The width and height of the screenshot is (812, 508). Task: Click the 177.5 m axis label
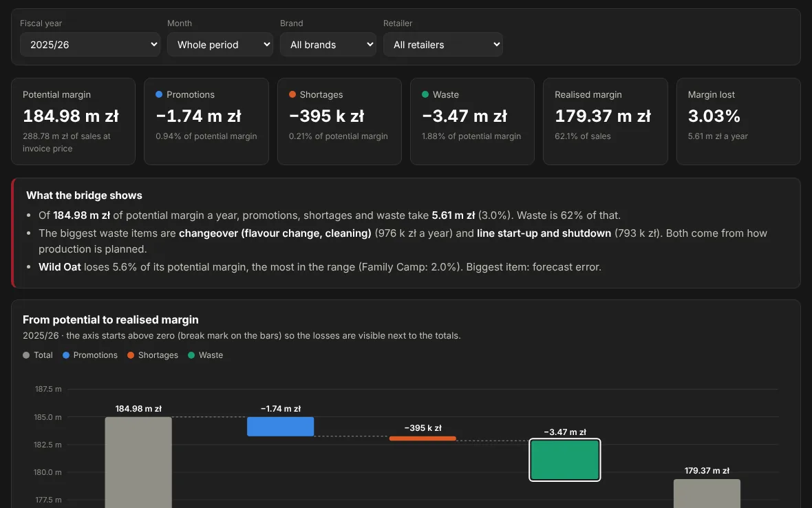(48, 500)
